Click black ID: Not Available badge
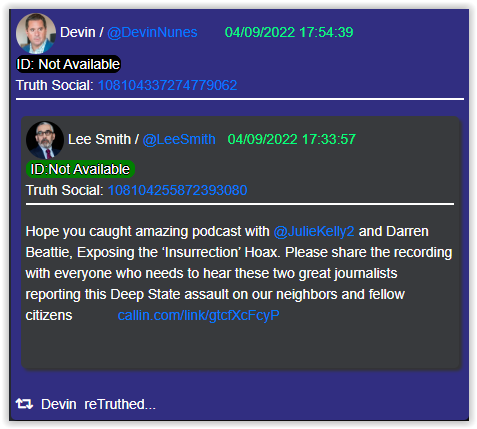Viewport: 477px width, 429px height. click(68, 64)
